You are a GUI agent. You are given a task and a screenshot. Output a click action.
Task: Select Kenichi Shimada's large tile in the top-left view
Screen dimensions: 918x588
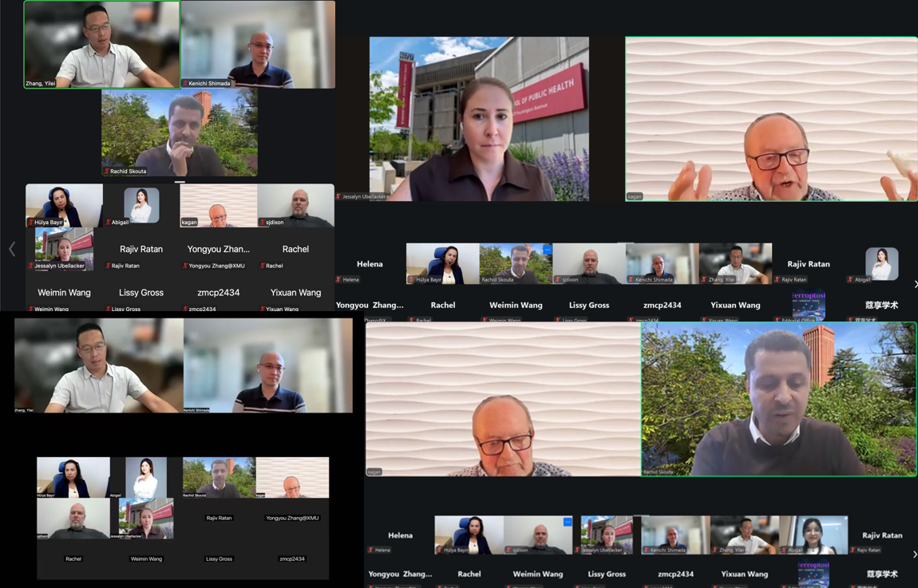click(258, 45)
